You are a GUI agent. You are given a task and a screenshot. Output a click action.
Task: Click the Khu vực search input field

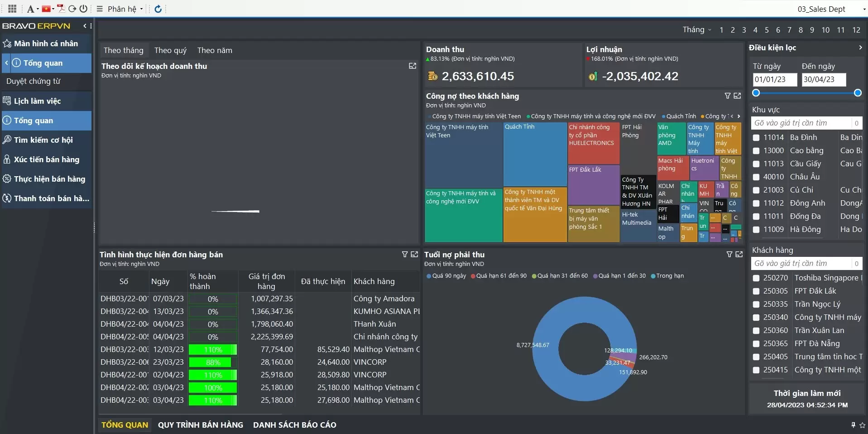[801, 123]
